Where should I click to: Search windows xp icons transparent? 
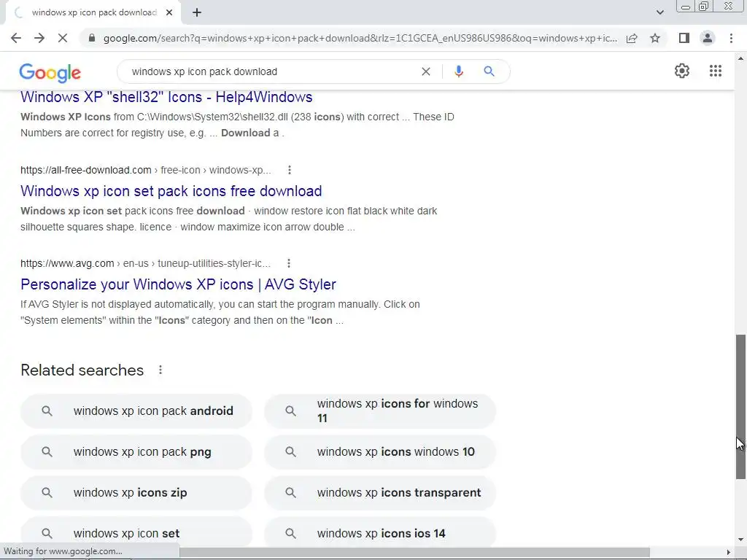[x=380, y=493]
